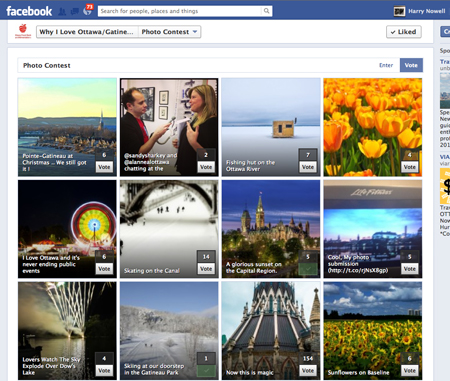This screenshot has width=450, height=381.
Task: Click 'Skating on the Canal' caption
Action: pos(152,271)
